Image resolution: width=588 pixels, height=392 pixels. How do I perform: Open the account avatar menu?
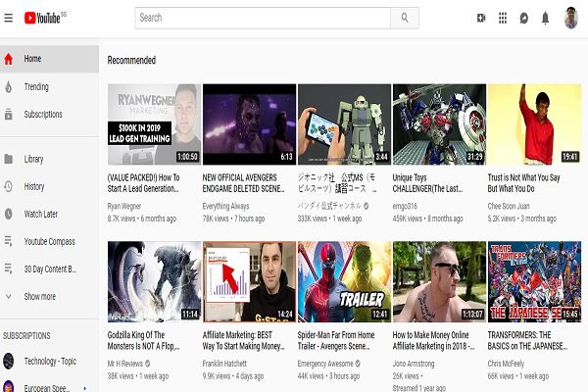point(570,18)
